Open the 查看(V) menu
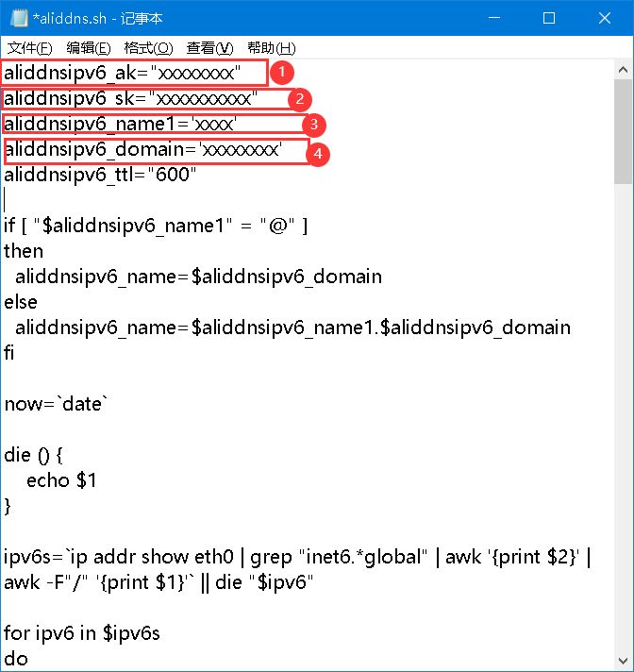 pyautogui.click(x=209, y=48)
